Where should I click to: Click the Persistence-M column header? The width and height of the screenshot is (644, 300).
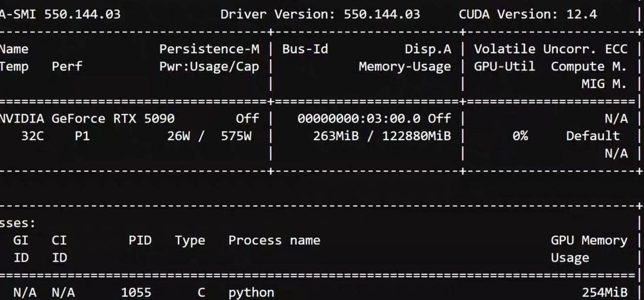[209, 49]
